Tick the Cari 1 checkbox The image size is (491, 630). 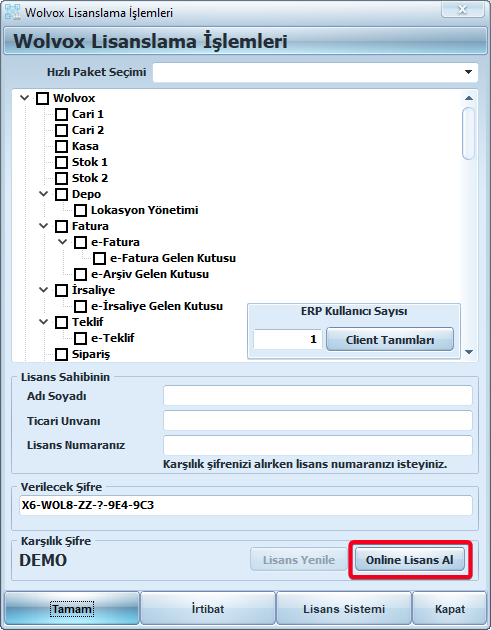pos(61,114)
